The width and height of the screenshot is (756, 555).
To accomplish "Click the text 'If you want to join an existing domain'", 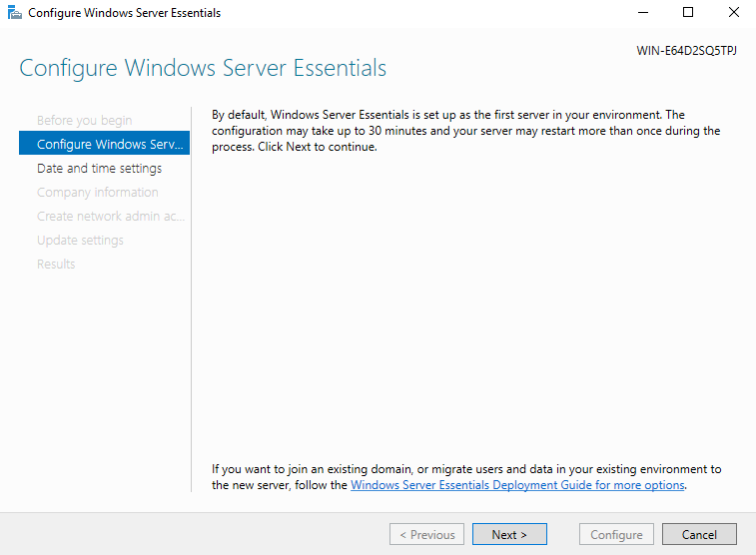I will pos(312,469).
